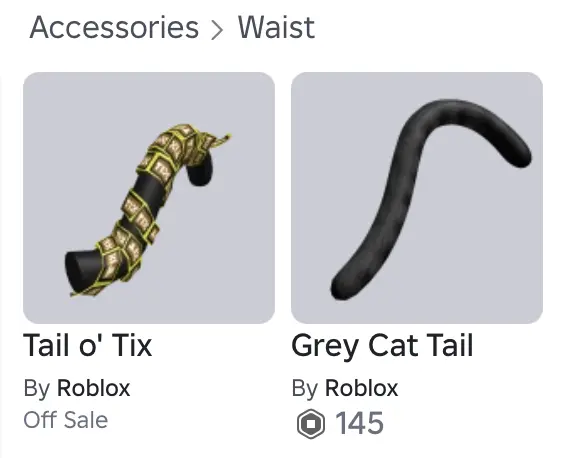Click the Tail o' Tix item title
Screen dimensions: 580x458
point(88,346)
